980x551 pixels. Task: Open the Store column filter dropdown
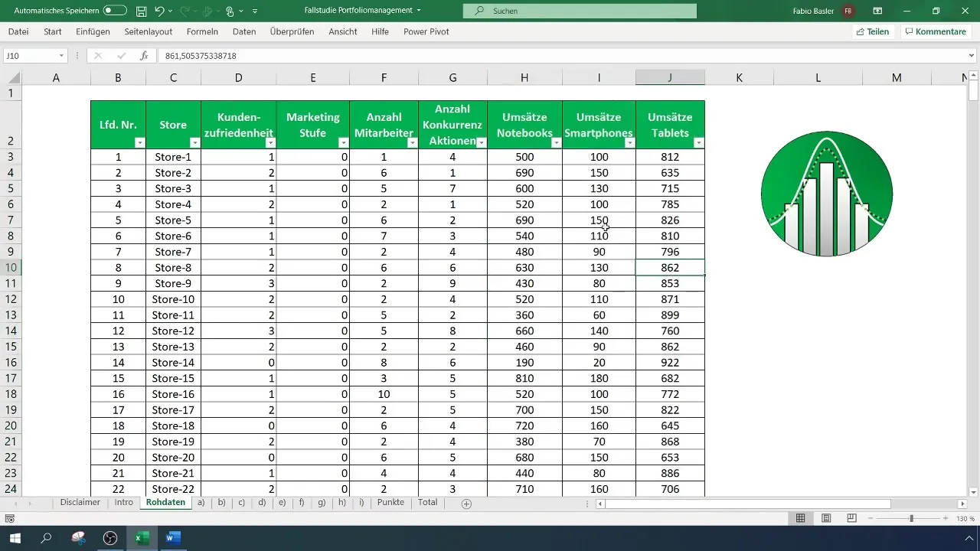point(194,143)
